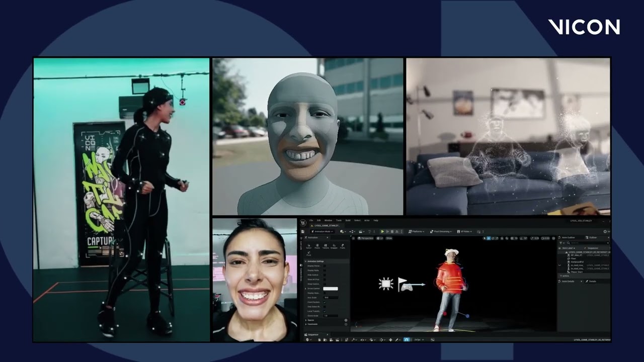This screenshot has width=644, height=362.
Task: Choose the Select animation tool
Action: click(x=308, y=246)
